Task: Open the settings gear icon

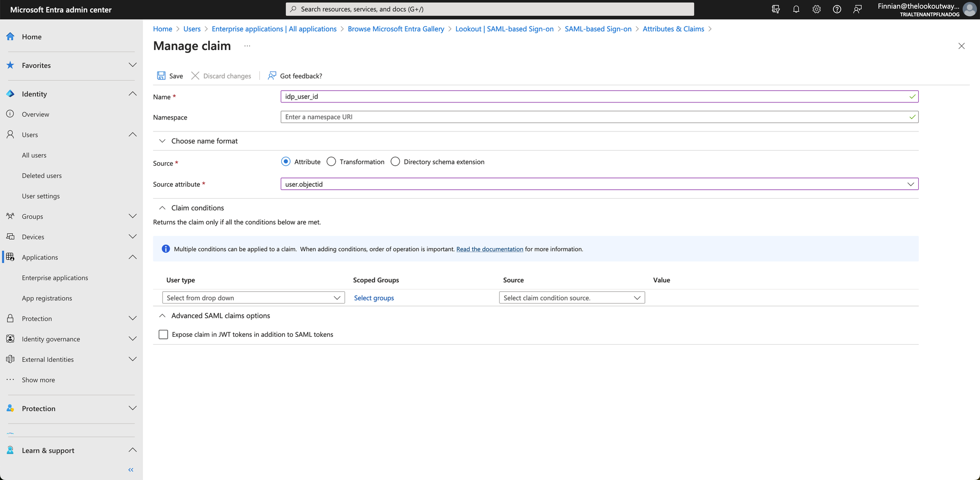Action: [x=816, y=9]
